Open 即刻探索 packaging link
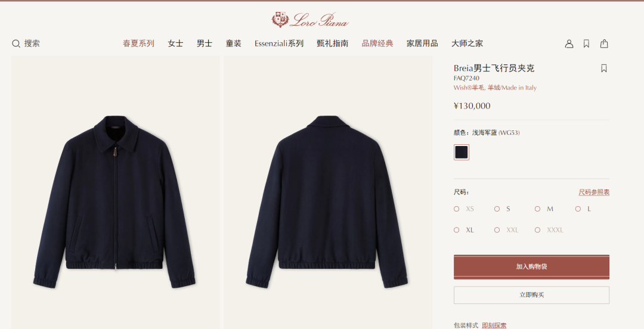The height and width of the screenshot is (329, 644). point(494,325)
